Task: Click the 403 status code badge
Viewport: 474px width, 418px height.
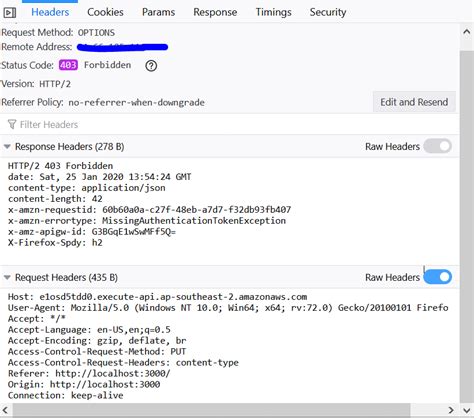Action: pyautogui.click(x=68, y=65)
